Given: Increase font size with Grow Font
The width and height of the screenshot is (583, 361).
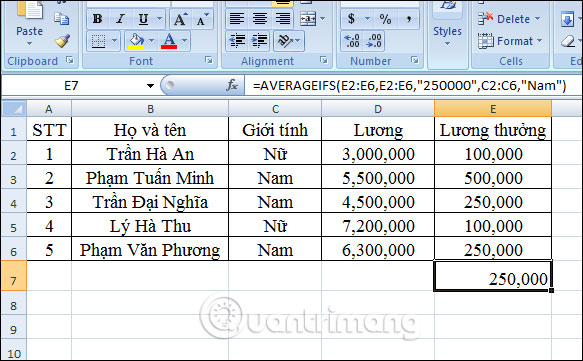Looking at the screenshot, I should tap(180, 19).
